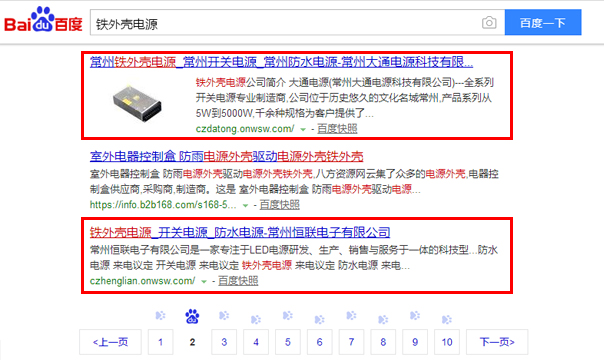
Task: Click the snippet starting 常州恒联电子有限公司是一家
Action: coord(294,258)
